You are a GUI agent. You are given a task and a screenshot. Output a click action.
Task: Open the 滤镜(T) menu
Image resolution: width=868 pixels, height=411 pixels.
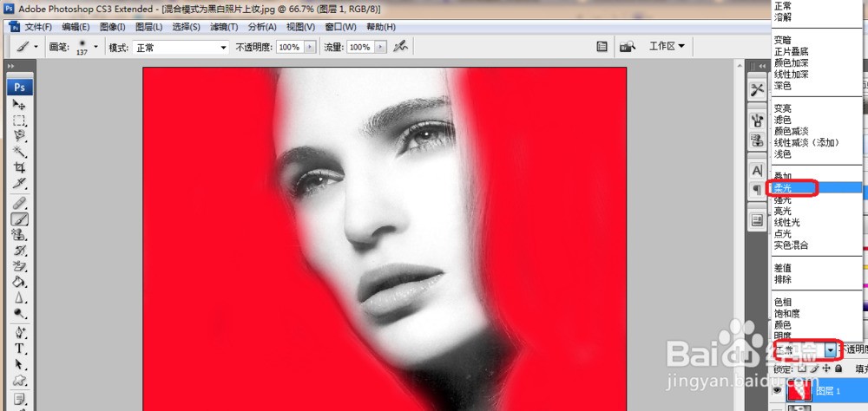tap(224, 27)
